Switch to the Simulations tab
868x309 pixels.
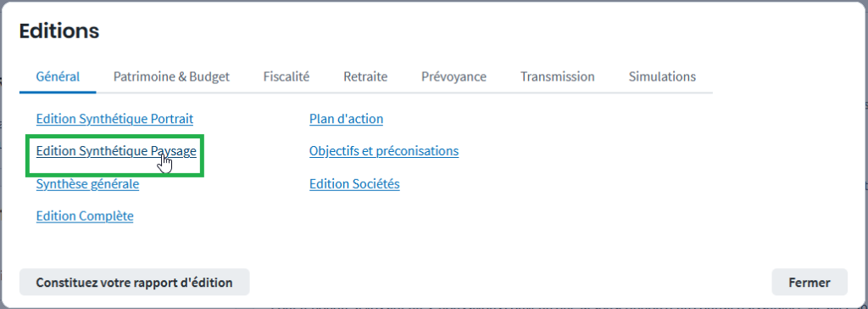tap(662, 76)
